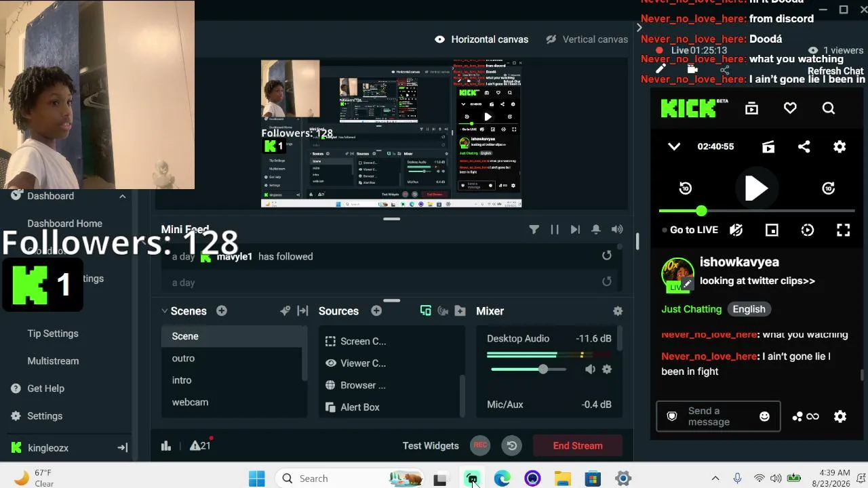This screenshot has height=488, width=868.
Task: Focus the Send a message chat field
Action: pyautogui.click(x=718, y=416)
